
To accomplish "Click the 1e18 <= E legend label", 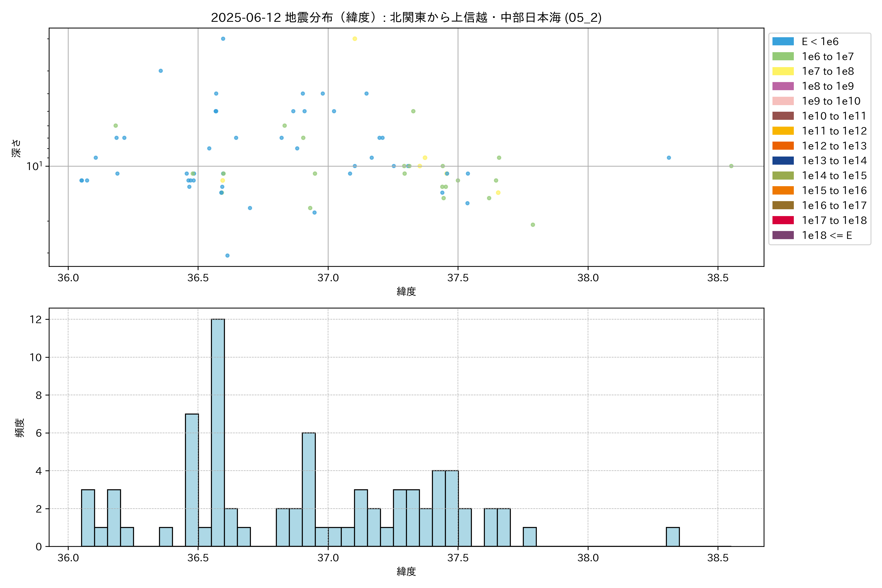I will pos(826,235).
